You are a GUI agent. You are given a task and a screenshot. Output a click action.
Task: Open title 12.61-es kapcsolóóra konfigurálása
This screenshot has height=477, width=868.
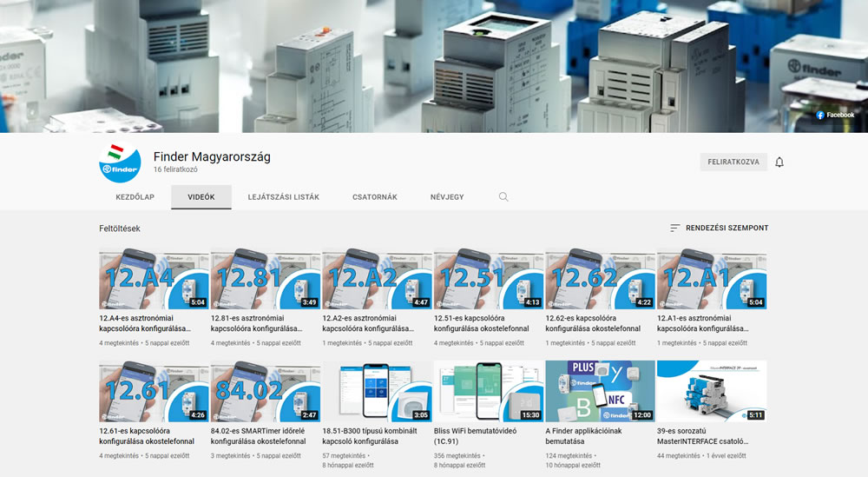[147, 436]
